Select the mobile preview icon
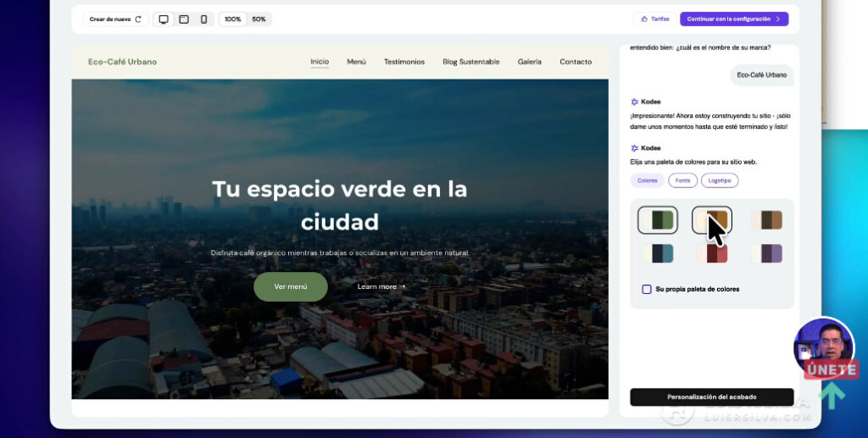Screen dimensions: 868x438 coord(203,19)
